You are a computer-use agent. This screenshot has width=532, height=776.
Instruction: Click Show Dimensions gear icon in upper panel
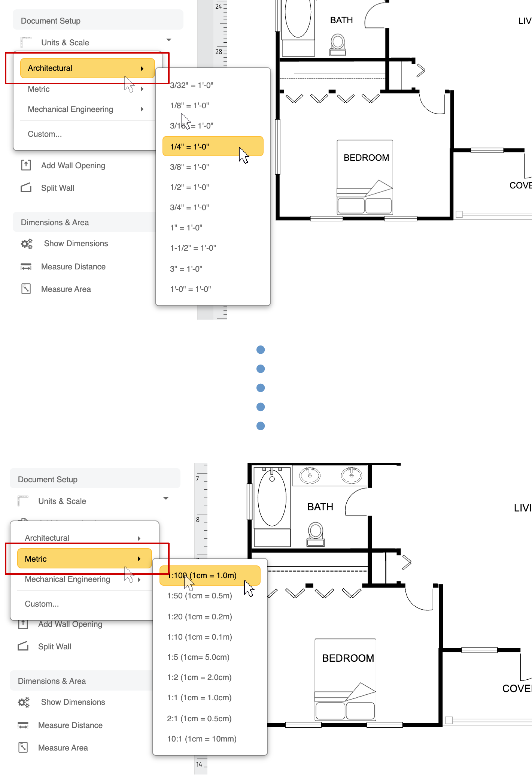point(27,244)
